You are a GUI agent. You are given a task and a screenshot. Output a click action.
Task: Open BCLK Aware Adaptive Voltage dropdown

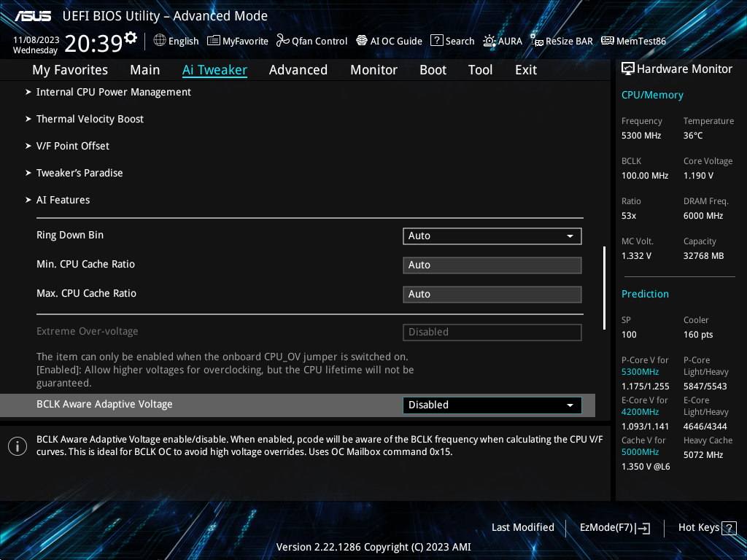tap(492, 405)
